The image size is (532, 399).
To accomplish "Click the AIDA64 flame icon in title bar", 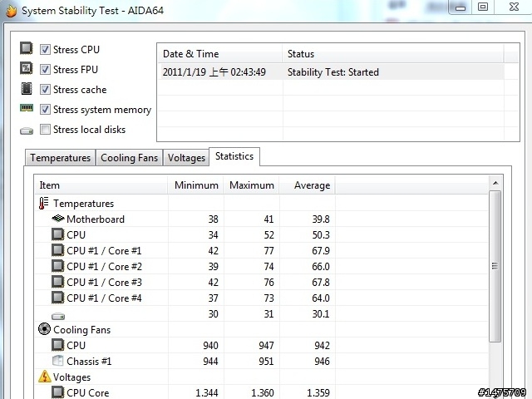I will (11, 11).
